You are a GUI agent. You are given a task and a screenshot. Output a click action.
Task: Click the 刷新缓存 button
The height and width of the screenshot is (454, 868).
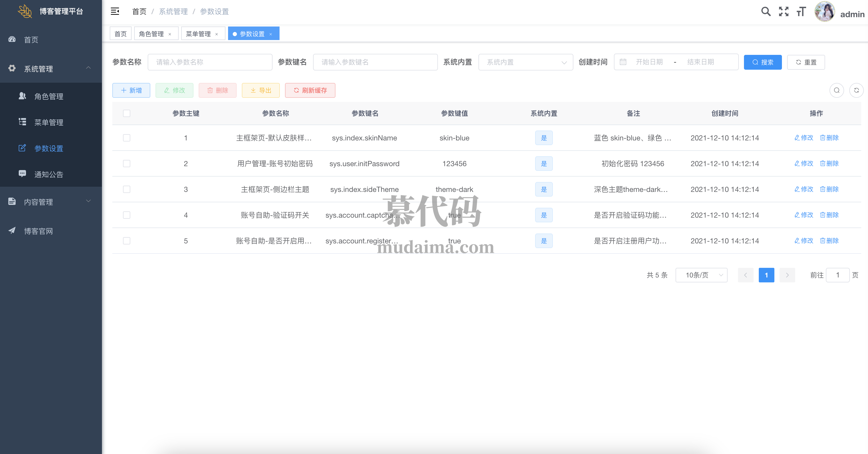click(310, 90)
